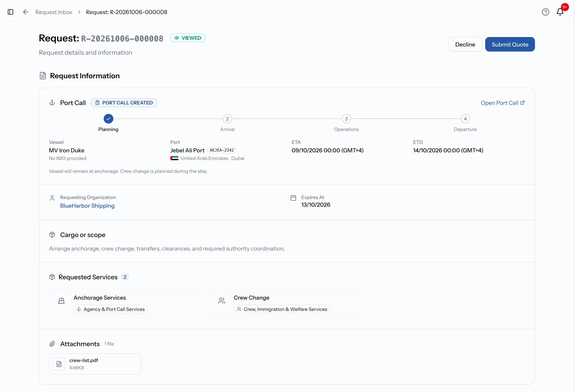The width and height of the screenshot is (575, 392).
Task: Click the Anchorage Services card title
Action: point(100,298)
